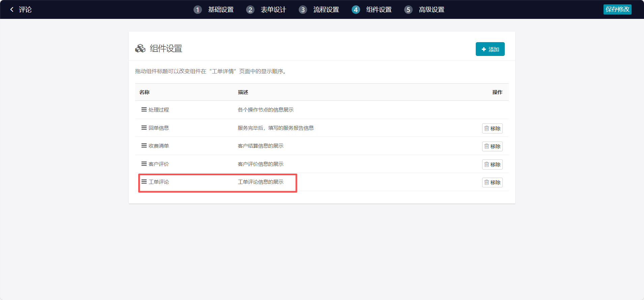Click drag handle icon for 客户评价
Image resolution: width=644 pixels, height=300 pixels.
point(144,164)
